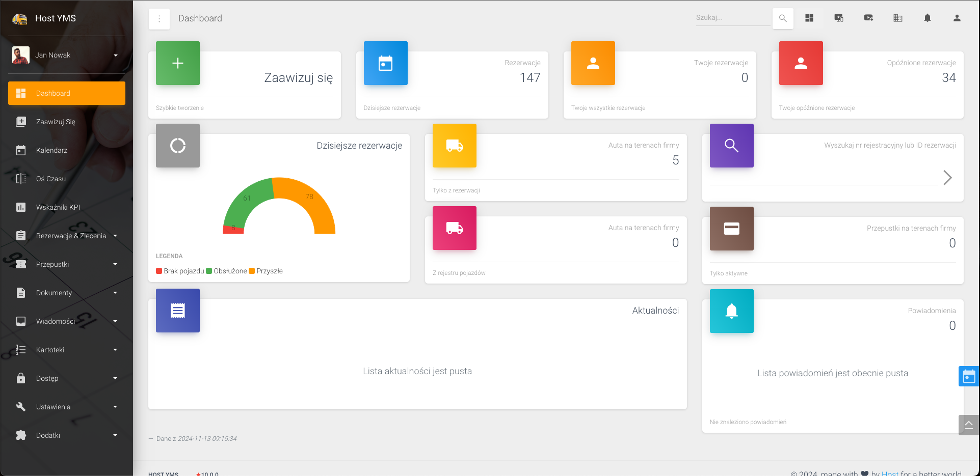This screenshot has width=980, height=476.
Task: Click the building icon in the top toolbar
Action: coord(897,18)
